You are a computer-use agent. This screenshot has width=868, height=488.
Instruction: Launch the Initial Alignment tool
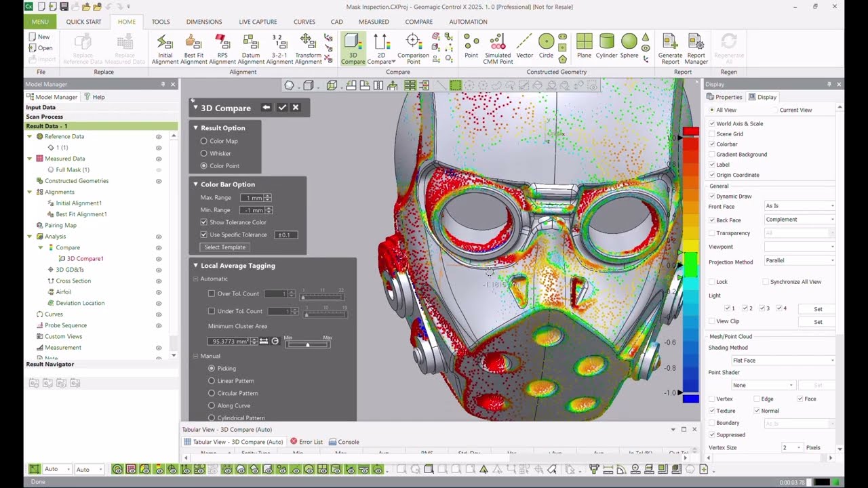[x=165, y=49]
